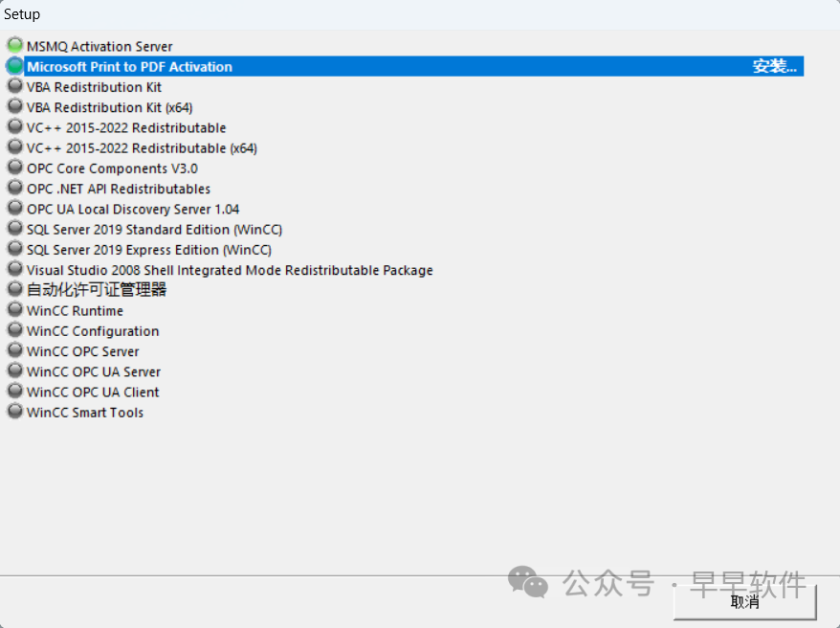Viewport: 840px width, 628px height.
Task: Click the gray icon beside OPC Core Components V3.0
Action: [x=14, y=168]
